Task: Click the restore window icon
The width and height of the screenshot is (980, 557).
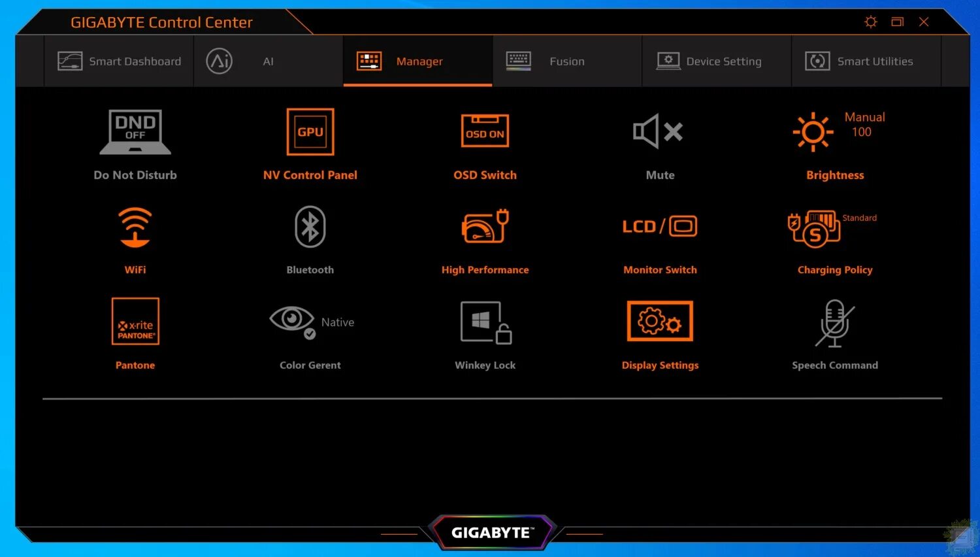Action: [898, 22]
